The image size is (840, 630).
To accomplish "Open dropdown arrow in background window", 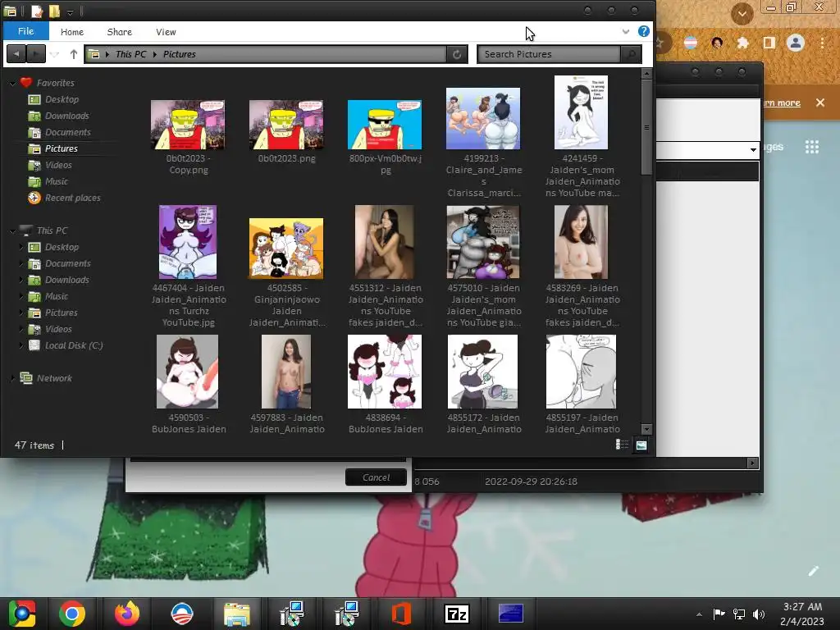I will pos(753,150).
